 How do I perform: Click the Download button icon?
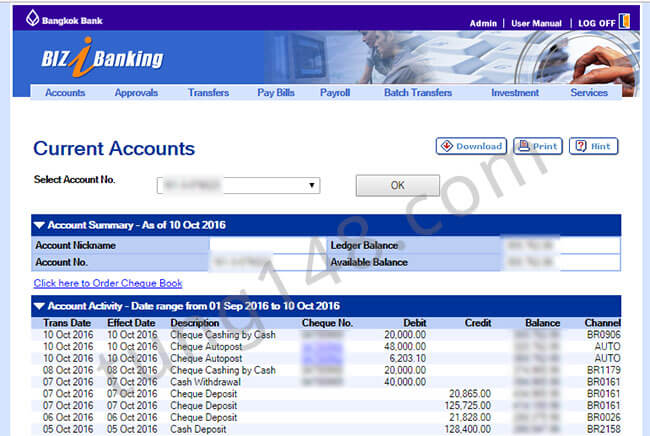(x=447, y=146)
